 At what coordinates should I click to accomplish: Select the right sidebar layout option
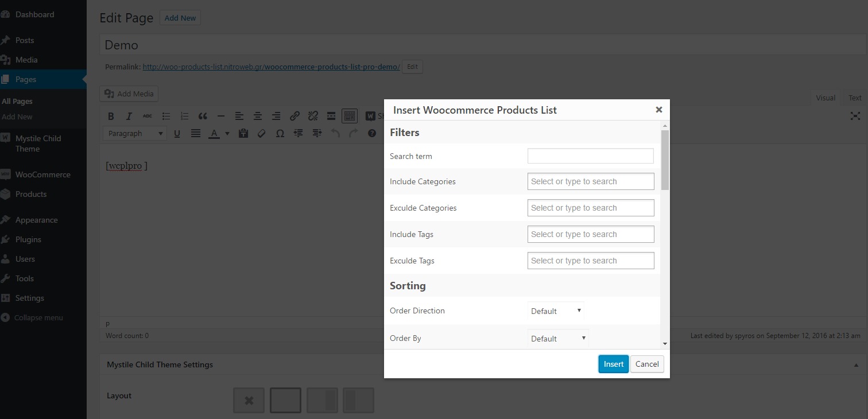click(322, 400)
